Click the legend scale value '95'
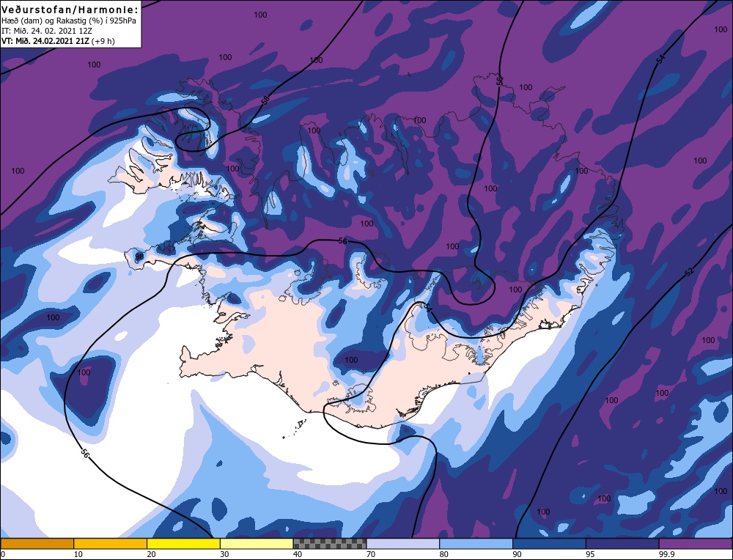This screenshot has width=733, height=560. [x=590, y=554]
